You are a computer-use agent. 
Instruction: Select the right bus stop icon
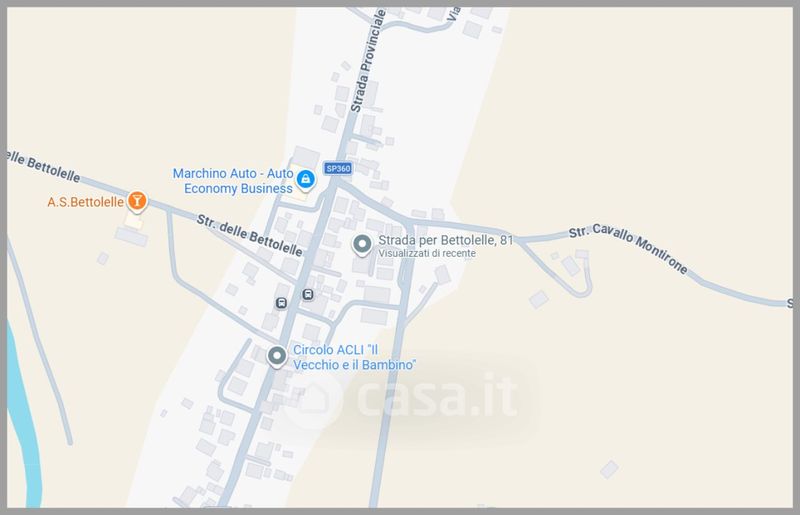pos(308,295)
